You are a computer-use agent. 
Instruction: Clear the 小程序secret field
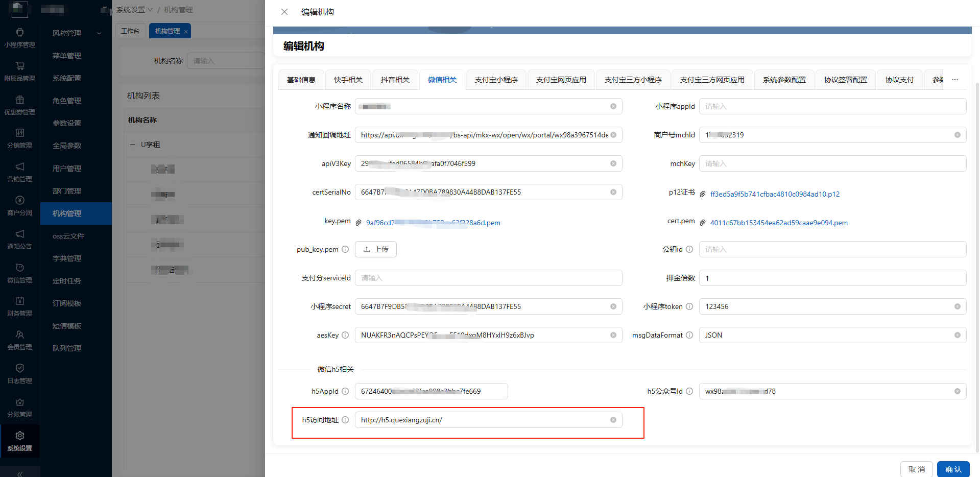tap(613, 306)
